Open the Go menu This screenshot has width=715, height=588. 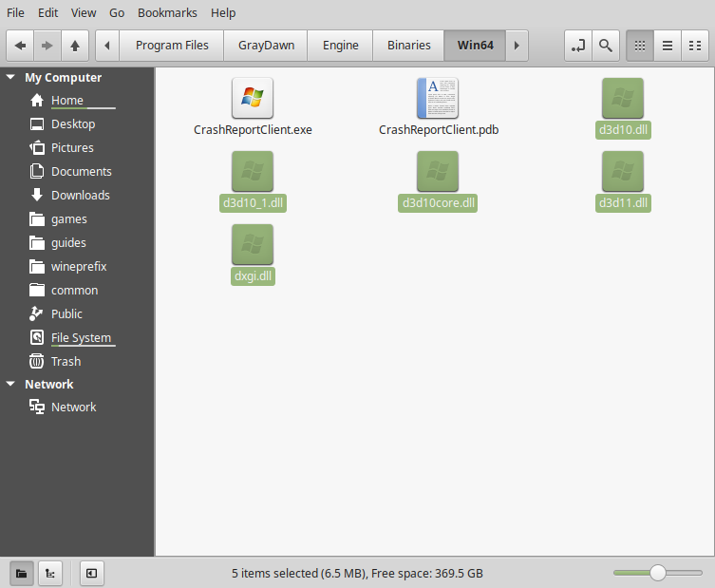tap(117, 12)
